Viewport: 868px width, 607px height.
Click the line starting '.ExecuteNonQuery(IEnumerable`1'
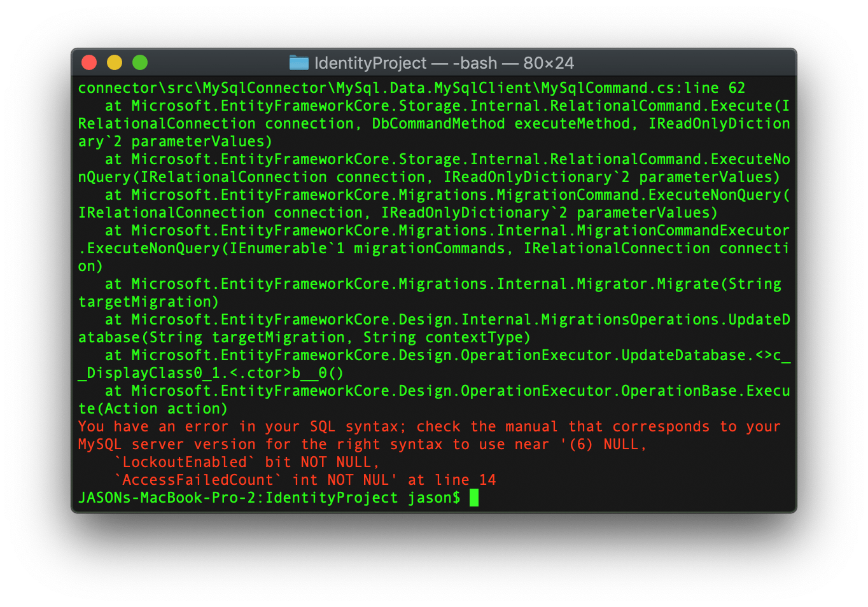coord(433,248)
